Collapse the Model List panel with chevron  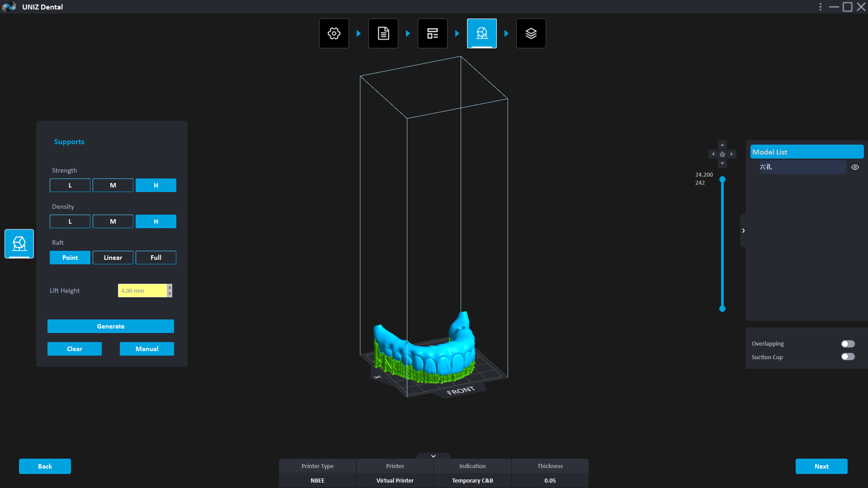743,231
